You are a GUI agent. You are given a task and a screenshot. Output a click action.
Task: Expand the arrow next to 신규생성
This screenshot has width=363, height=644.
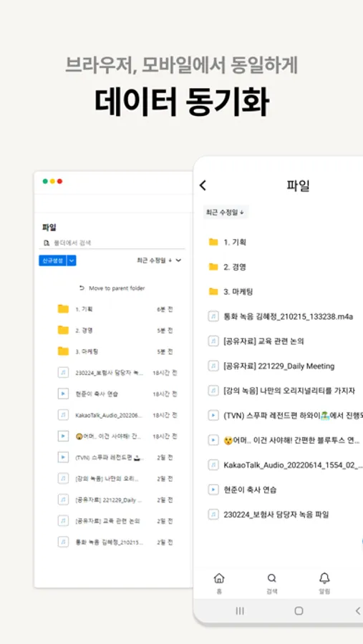[x=72, y=260]
